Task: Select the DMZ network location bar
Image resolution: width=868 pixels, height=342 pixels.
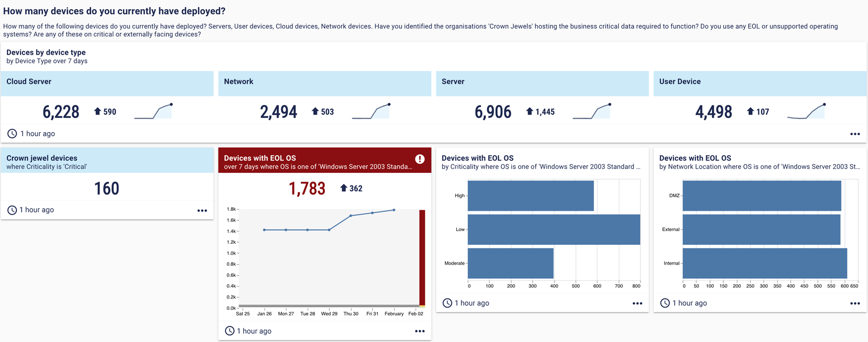Action: pos(762,196)
